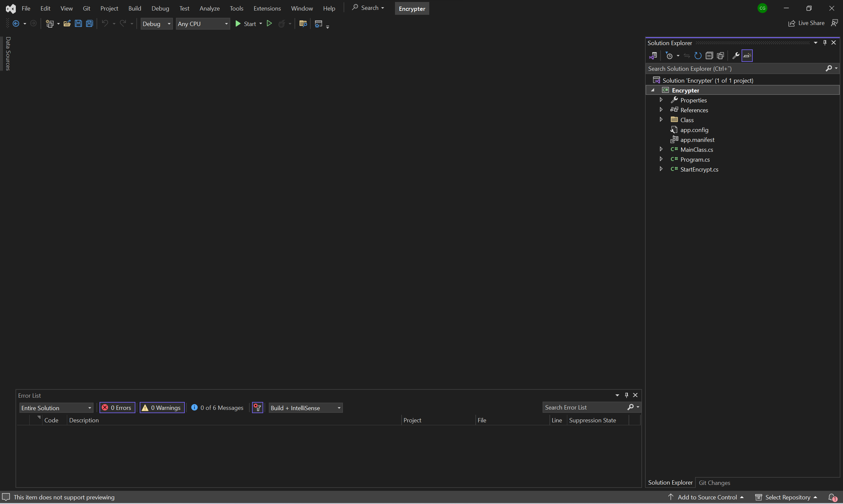Select Program.cs in the solution tree
The image size is (843, 504).
695,159
